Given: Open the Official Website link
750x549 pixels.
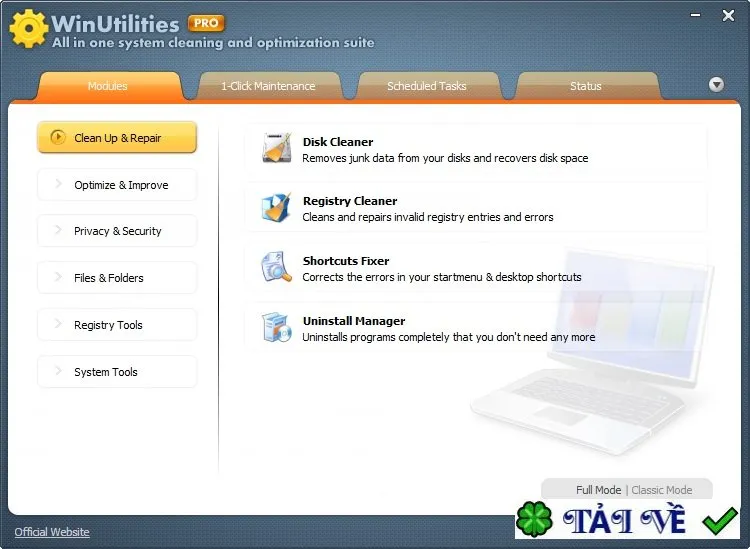Looking at the screenshot, I should coord(52,532).
